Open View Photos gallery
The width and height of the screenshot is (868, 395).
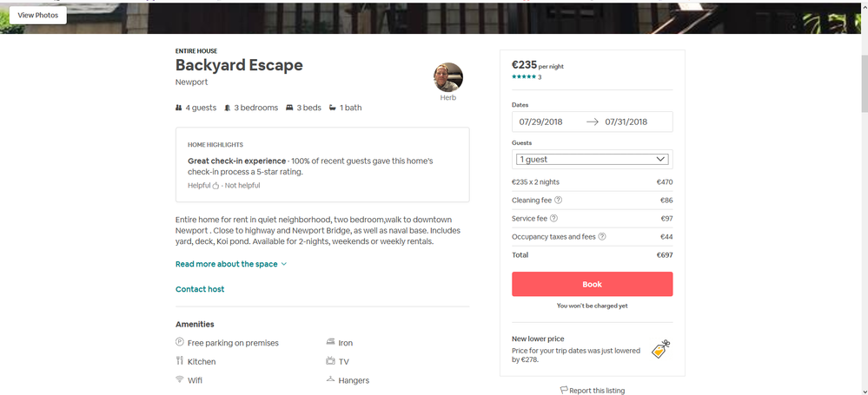38,16
